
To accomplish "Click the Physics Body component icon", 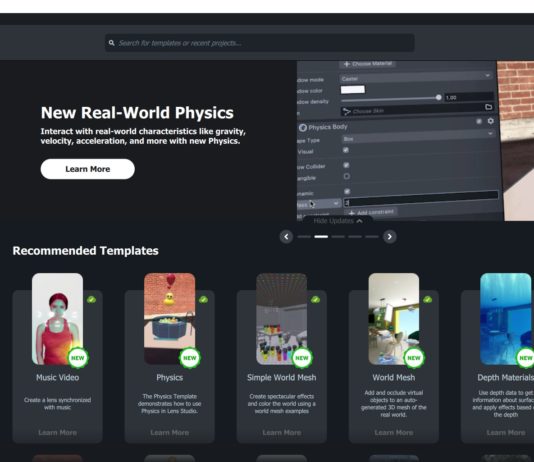I will click(x=302, y=128).
